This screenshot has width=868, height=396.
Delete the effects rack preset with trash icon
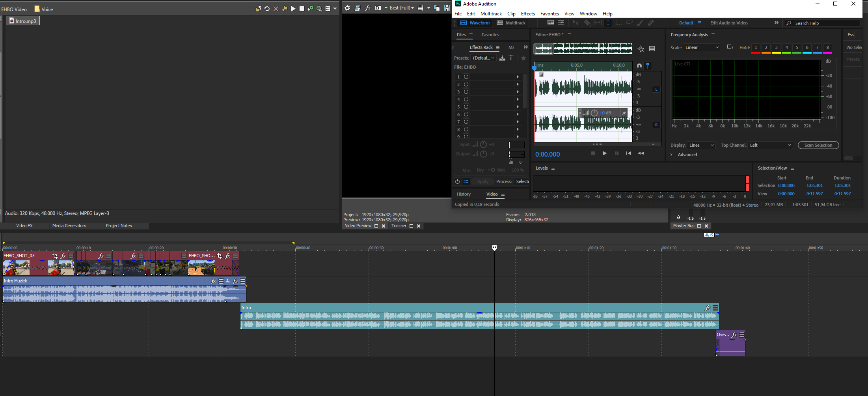[511, 58]
